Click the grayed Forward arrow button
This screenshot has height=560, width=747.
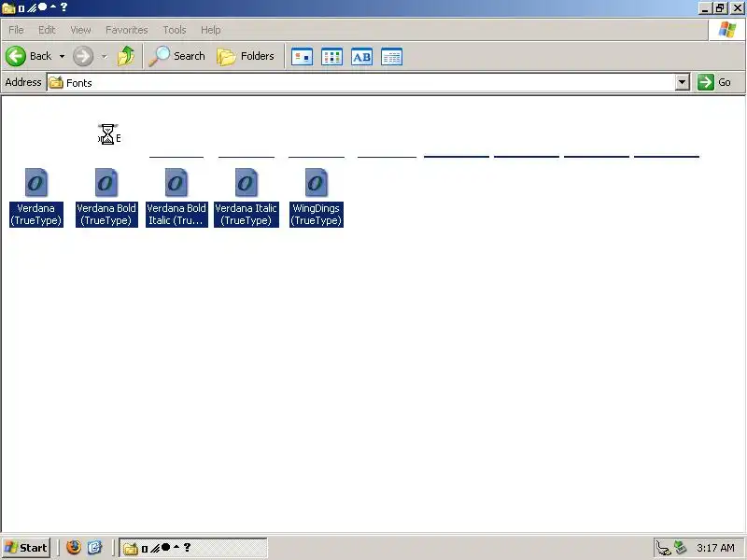83,56
